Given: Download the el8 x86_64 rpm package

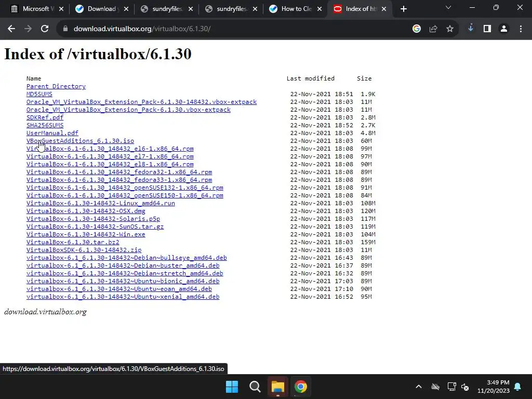Looking at the screenshot, I should 110,165.
